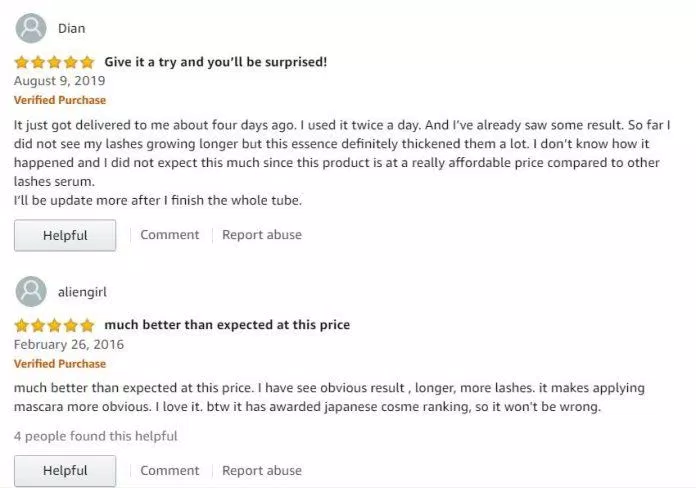The height and width of the screenshot is (488, 696).
Task: Mark Dian's review as Helpful
Action: (65, 235)
